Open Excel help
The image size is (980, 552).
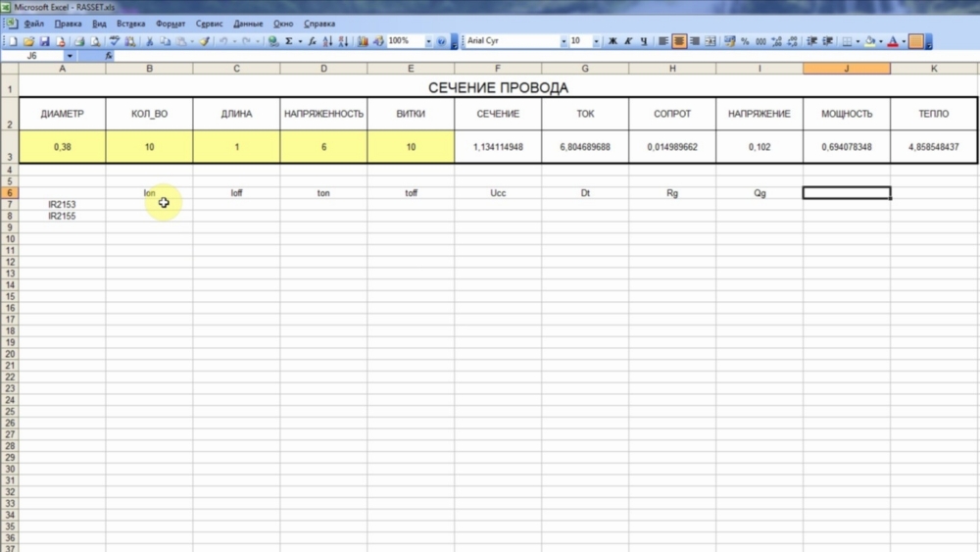(441, 41)
